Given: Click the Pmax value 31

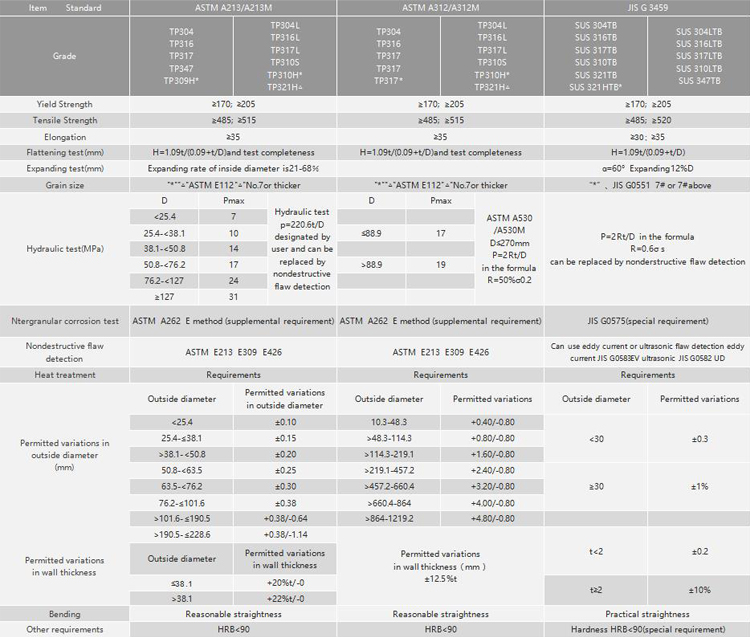Looking at the screenshot, I should (233, 297).
